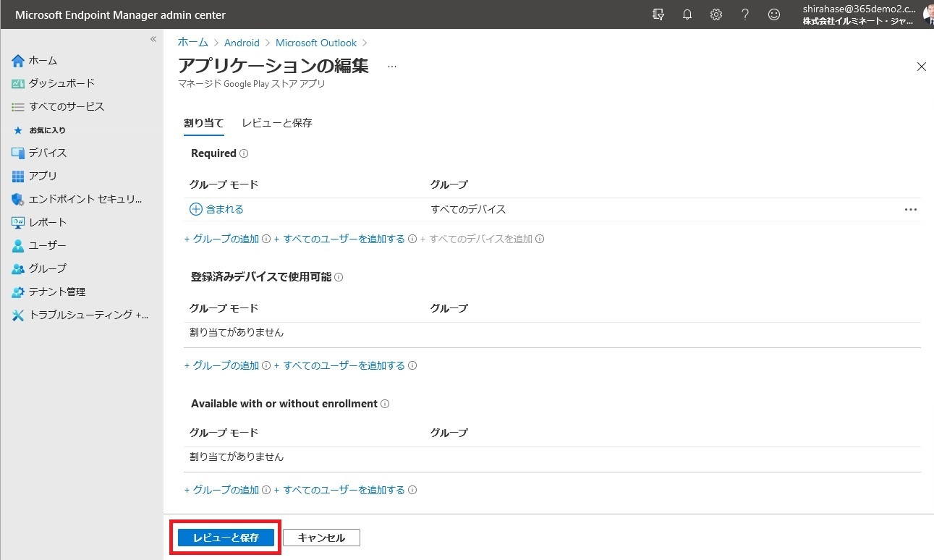Click the Microsoft Outlook breadcrumb link
This screenshot has height=560, width=934.
[316, 43]
